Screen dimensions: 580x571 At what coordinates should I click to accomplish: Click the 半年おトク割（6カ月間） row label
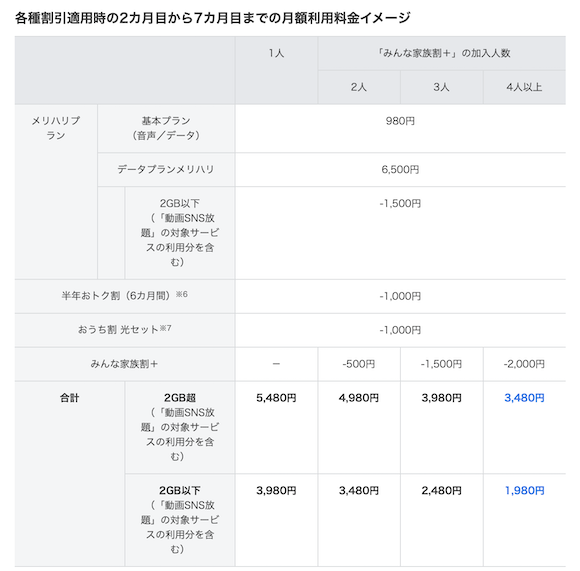pos(125,295)
